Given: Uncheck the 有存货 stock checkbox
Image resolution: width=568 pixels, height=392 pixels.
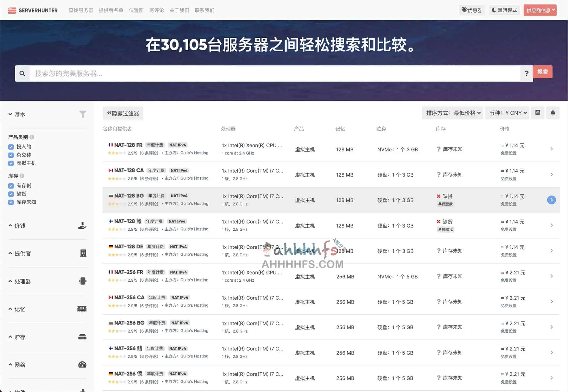Looking at the screenshot, I should (11, 185).
